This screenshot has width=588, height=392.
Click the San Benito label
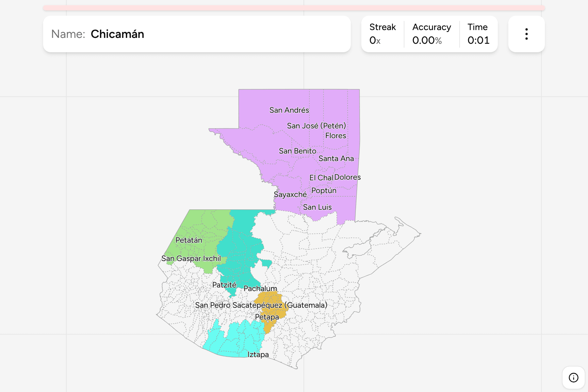(298, 151)
